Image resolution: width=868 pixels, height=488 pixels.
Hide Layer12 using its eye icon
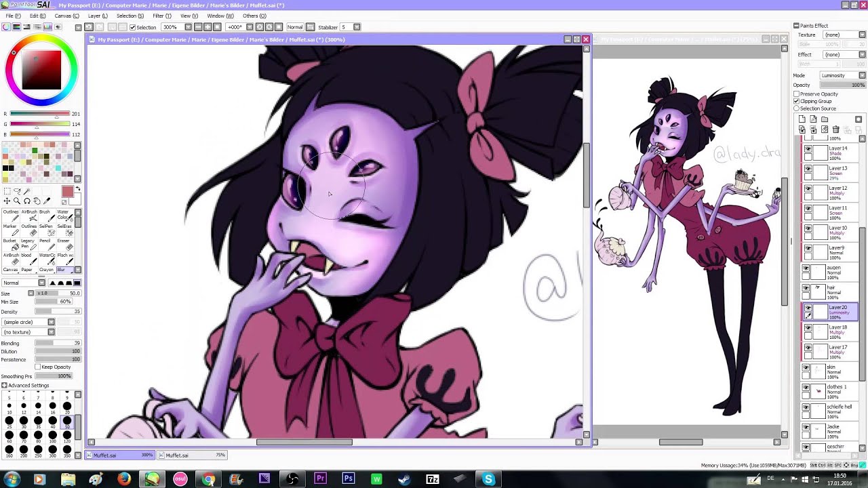807,189
